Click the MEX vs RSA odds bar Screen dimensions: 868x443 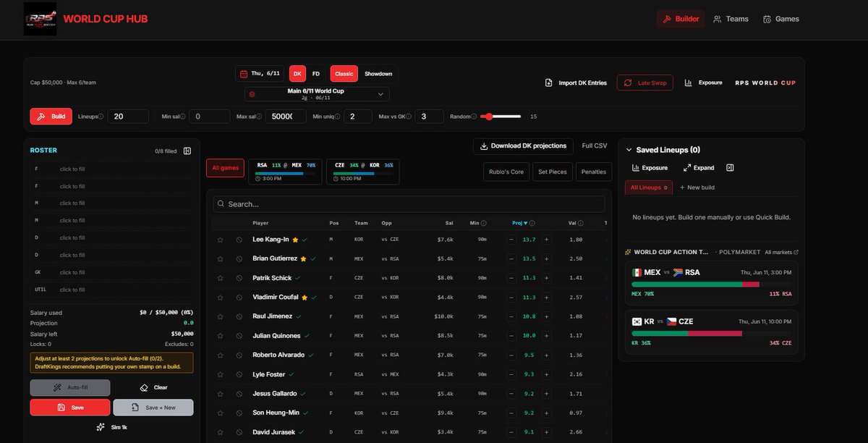(711, 284)
